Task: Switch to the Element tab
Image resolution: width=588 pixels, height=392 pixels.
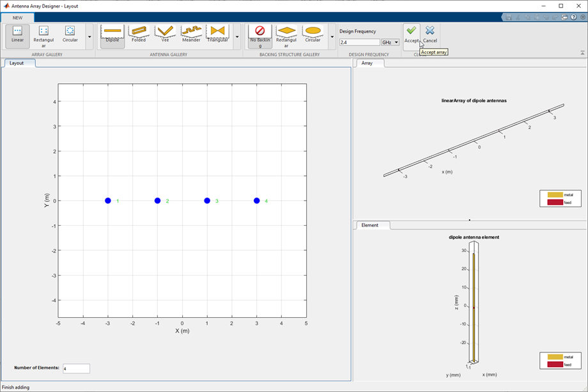Action: [x=369, y=225]
